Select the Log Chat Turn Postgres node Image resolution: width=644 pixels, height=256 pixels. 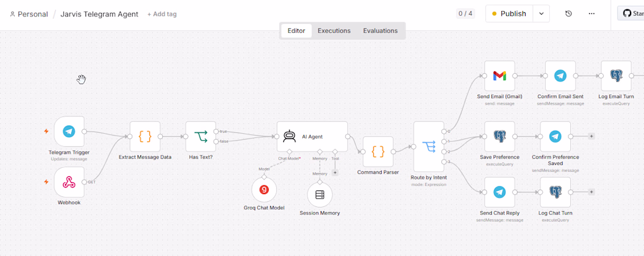(x=555, y=192)
